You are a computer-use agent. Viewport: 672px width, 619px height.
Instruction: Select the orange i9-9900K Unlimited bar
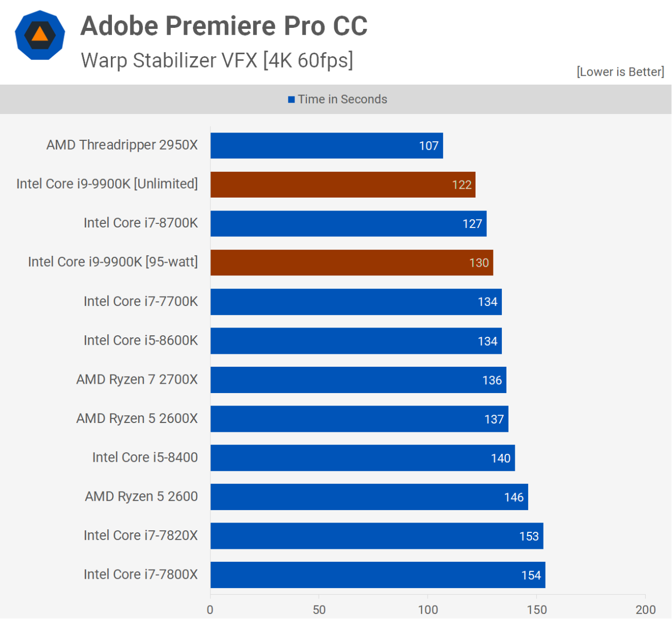pyautogui.click(x=342, y=185)
